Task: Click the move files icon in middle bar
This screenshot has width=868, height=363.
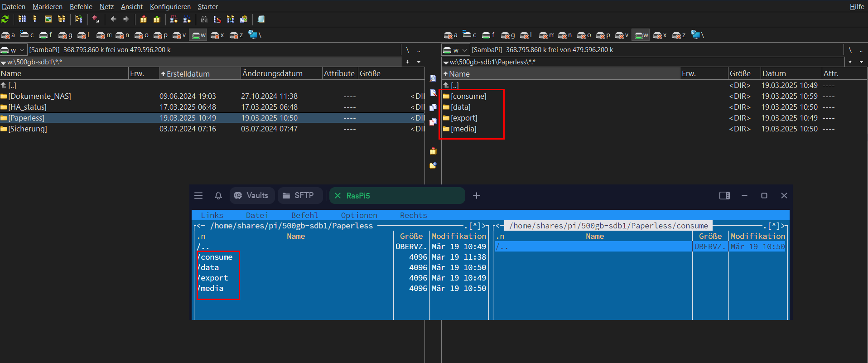Action: click(433, 122)
